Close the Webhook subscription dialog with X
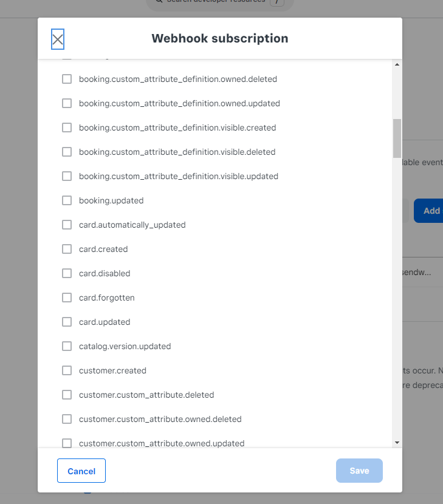 click(x=58, y=39)
